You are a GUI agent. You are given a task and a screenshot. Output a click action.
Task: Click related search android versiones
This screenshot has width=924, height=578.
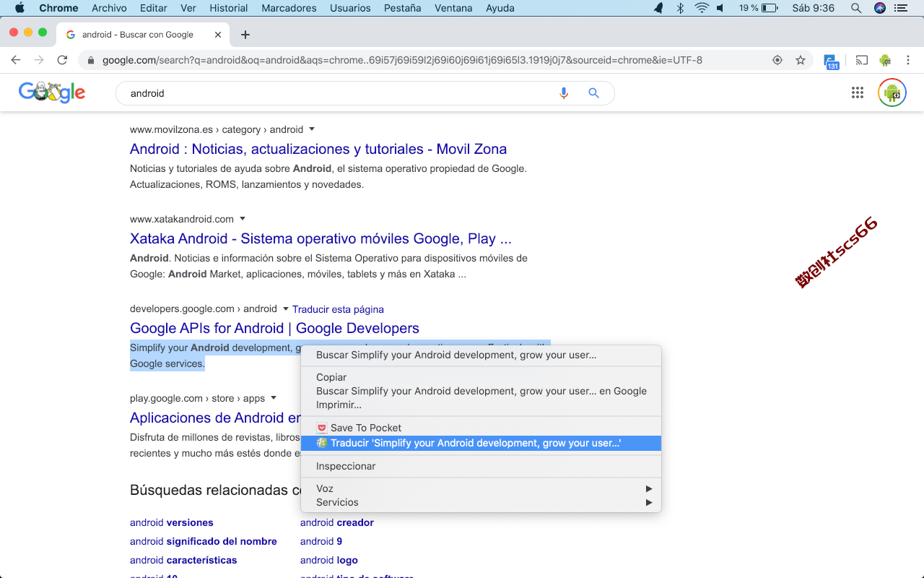[172, 522]
